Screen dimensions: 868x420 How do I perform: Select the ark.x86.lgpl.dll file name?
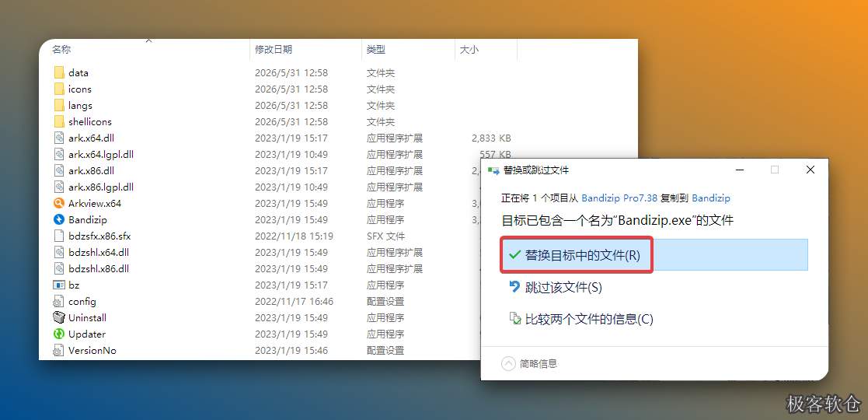tap(101, 187)
